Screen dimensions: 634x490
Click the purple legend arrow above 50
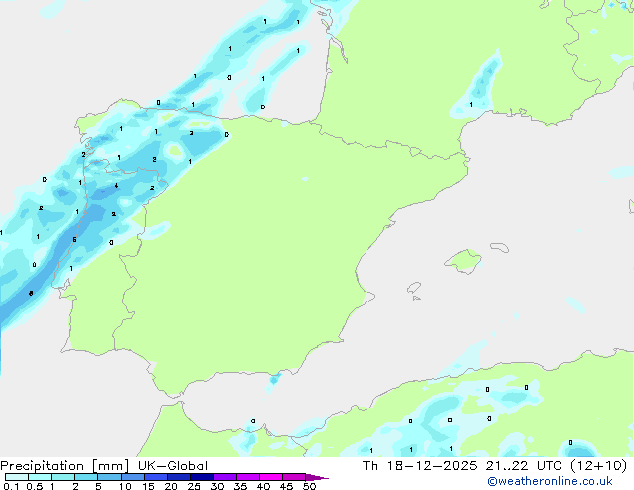pyautogui.click(x=317, y=477)
